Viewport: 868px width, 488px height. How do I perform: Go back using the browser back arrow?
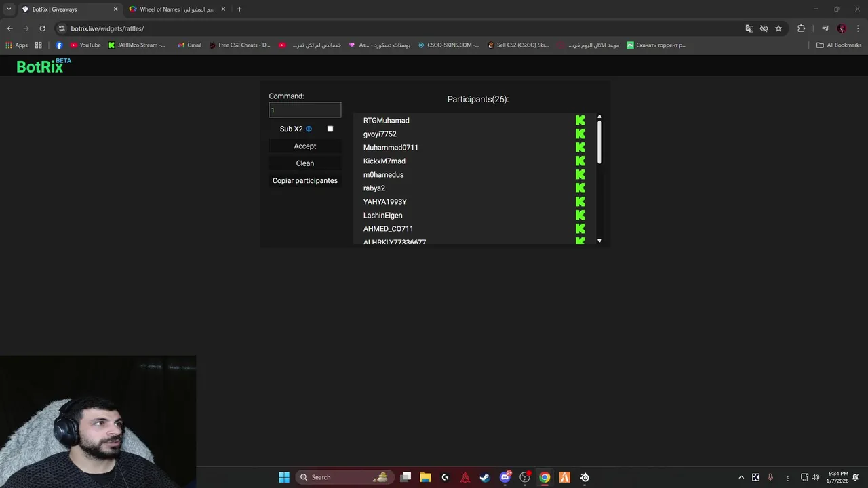(9, 28)
